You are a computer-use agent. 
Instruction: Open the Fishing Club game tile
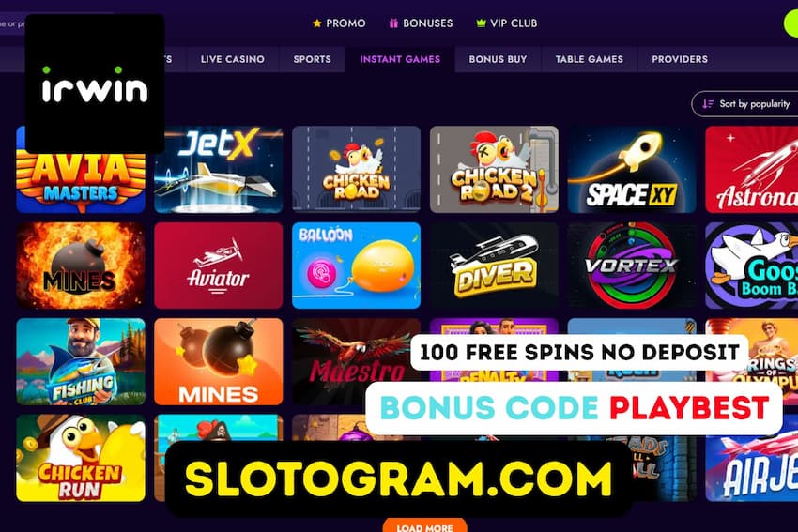pos(81,361)
